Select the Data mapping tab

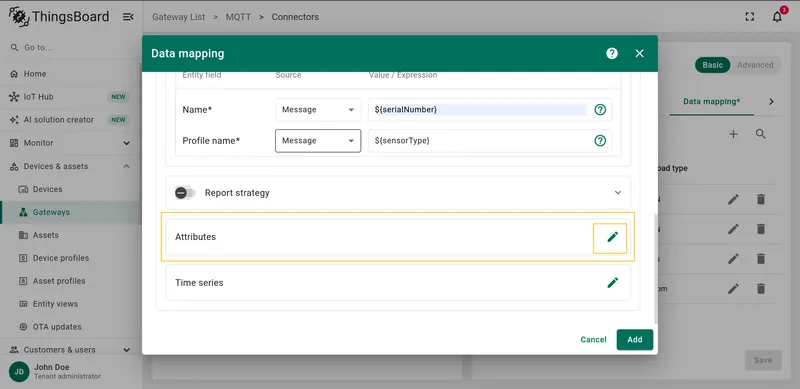tap(711, 102)
